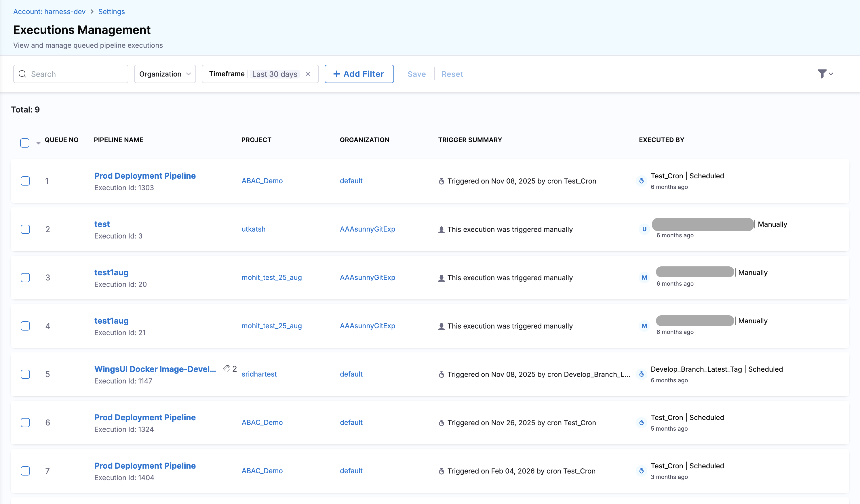Click the breadcrumb chevron separator

(92, 12)
